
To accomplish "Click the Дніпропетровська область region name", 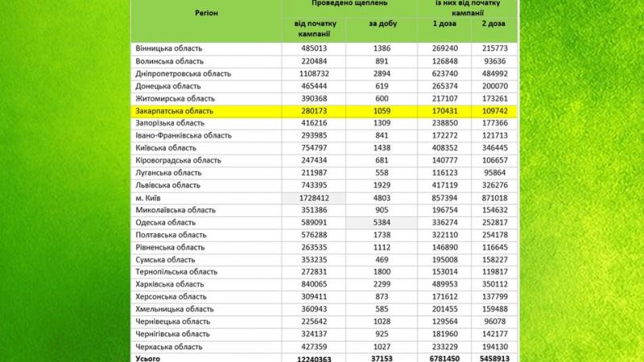I will pos(184,73).
